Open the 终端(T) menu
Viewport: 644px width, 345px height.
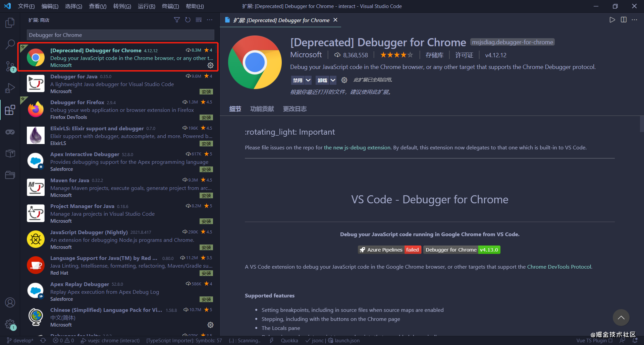pos(170,6)
